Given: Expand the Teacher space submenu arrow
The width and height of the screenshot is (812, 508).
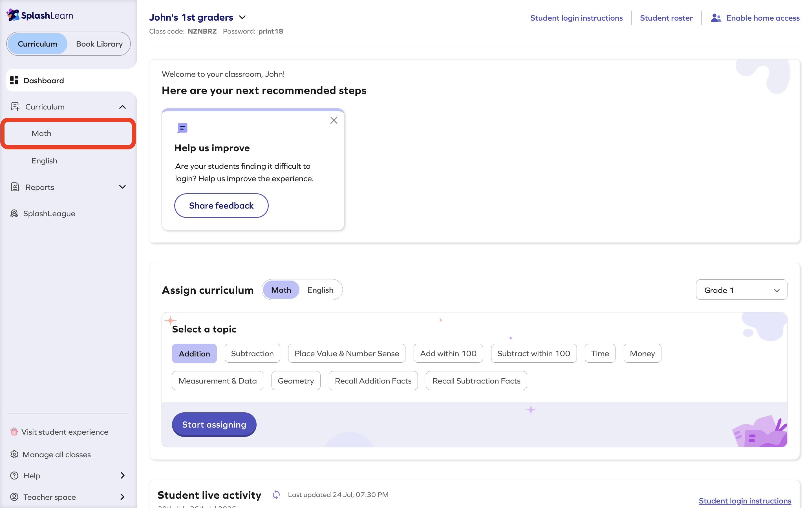Looking at the screenshot, I should tap(122, 497).
